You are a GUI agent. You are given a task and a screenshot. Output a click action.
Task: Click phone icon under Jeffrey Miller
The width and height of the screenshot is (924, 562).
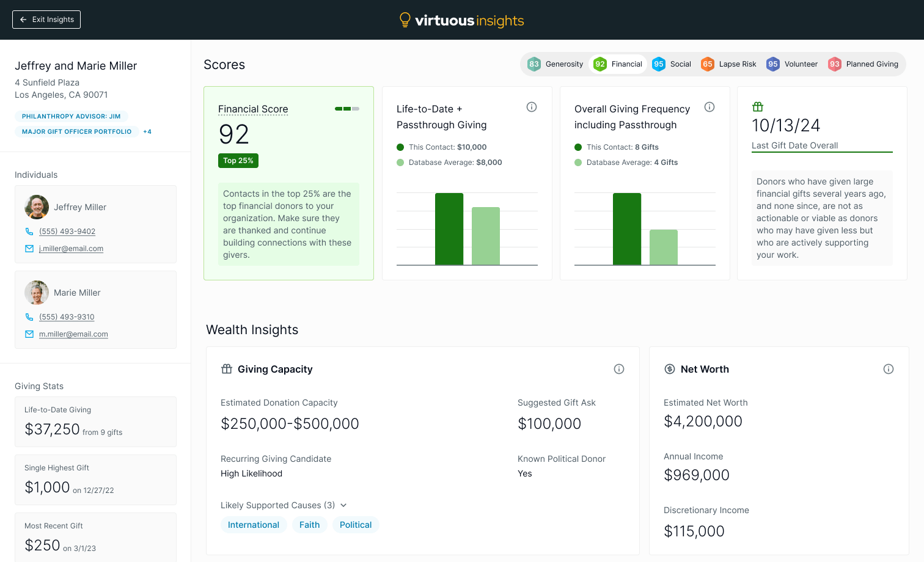click(29, 232)
